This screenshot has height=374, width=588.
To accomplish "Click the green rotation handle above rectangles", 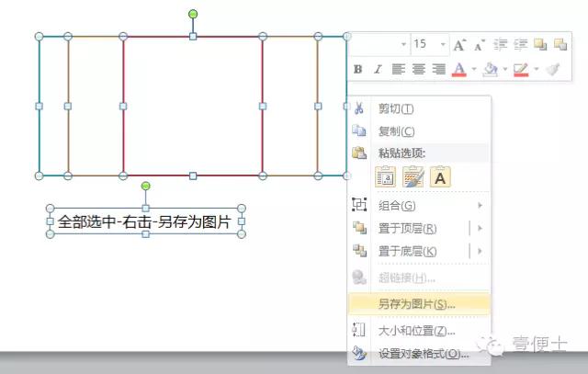I will pos(193,15).
